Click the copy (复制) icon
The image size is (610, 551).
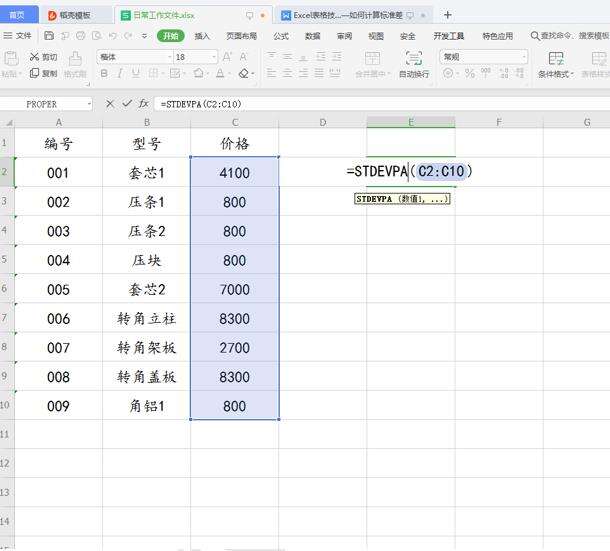pyautogui.click(x=35, y=73)
